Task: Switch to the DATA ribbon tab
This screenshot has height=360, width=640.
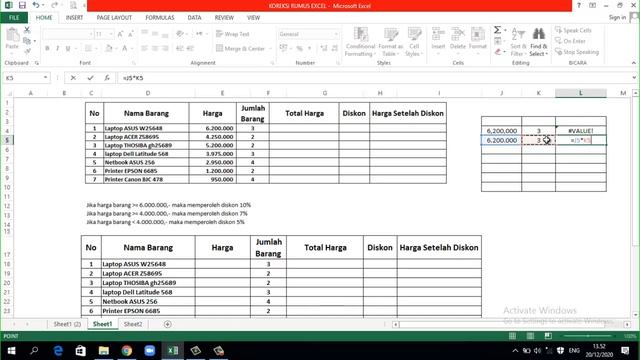Action: [x=194, y=18]
